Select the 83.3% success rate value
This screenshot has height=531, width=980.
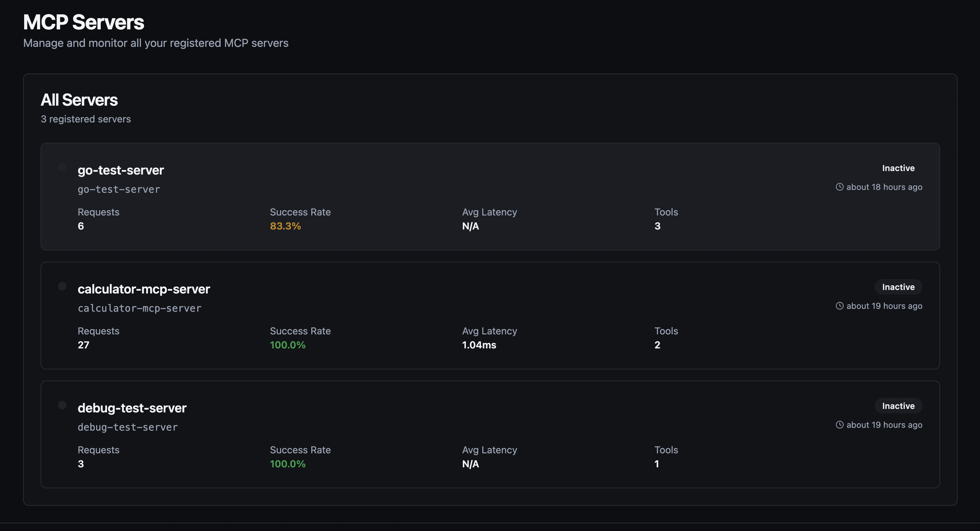(x=285, y=226)
